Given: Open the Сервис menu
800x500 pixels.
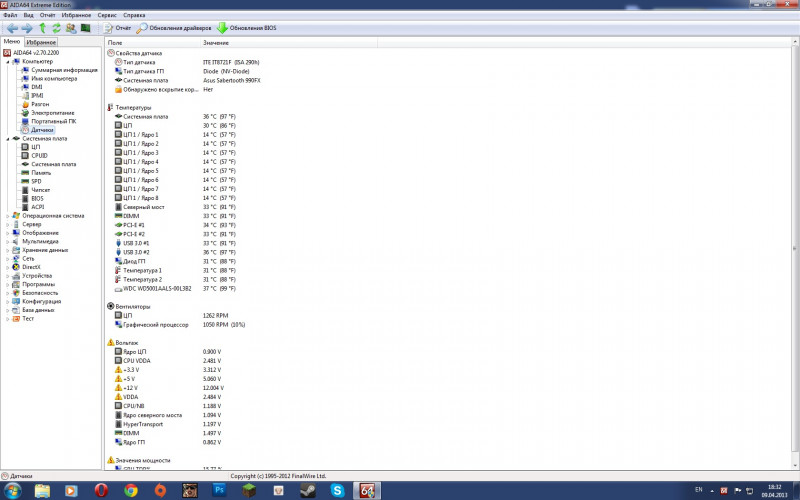Looking at the screenshot, I should [107, 15].
